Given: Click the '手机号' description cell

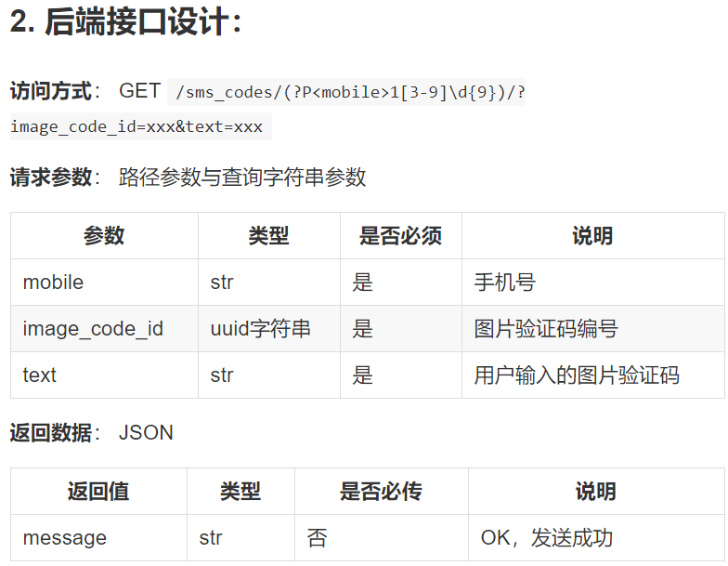Looking at the screenshot, I should pyautogui.click(x=592, y=283).
